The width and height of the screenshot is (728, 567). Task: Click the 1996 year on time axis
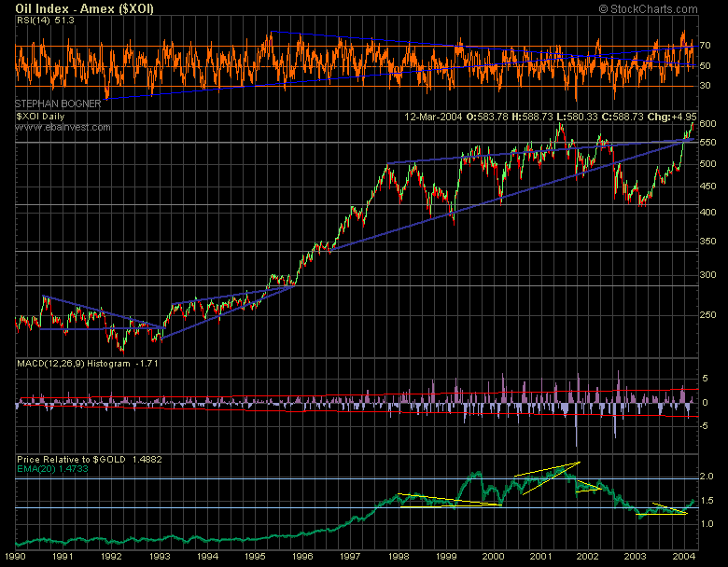coord(301,558)
